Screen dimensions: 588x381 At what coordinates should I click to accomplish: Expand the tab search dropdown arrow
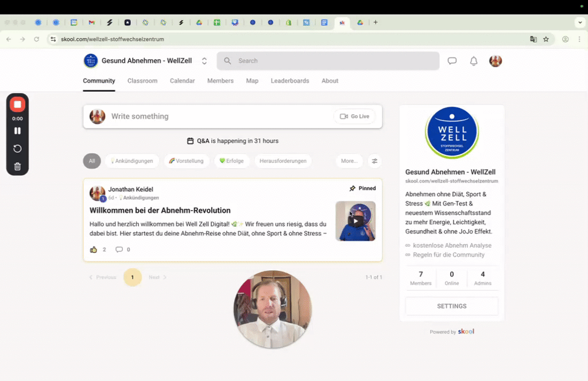pos(580,22)
